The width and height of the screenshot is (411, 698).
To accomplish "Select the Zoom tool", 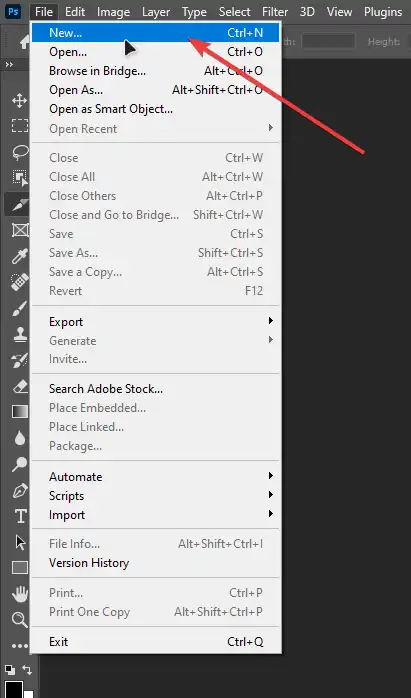I will 20,620.
